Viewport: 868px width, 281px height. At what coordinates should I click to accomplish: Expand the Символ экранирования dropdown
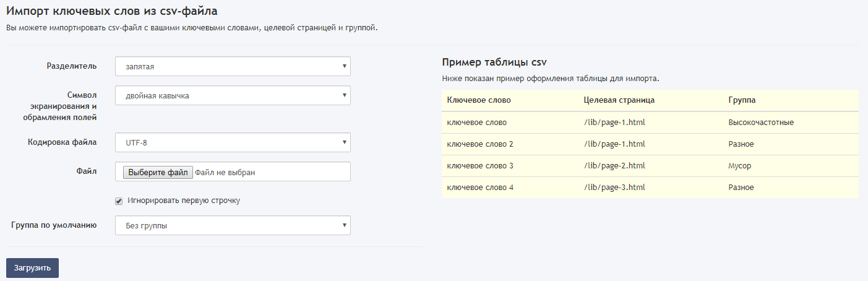click(x=233, y=95)
